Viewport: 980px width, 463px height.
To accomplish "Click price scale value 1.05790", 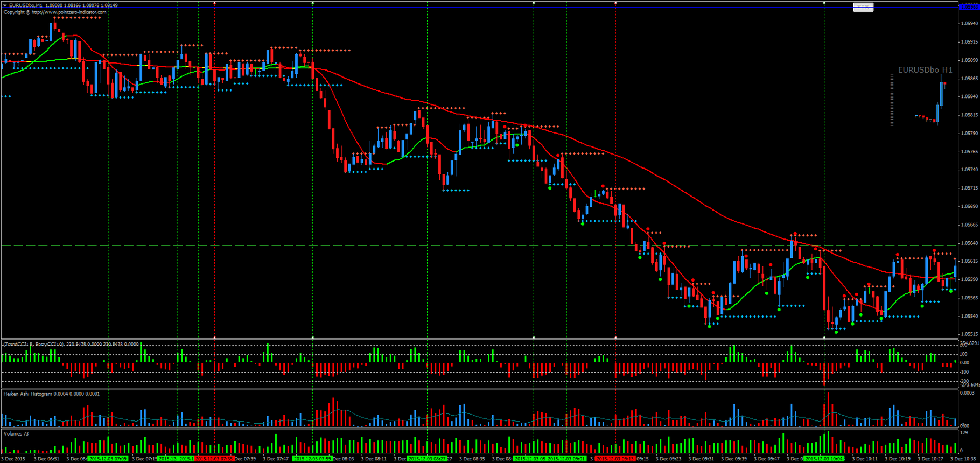I will coord(969,134).
